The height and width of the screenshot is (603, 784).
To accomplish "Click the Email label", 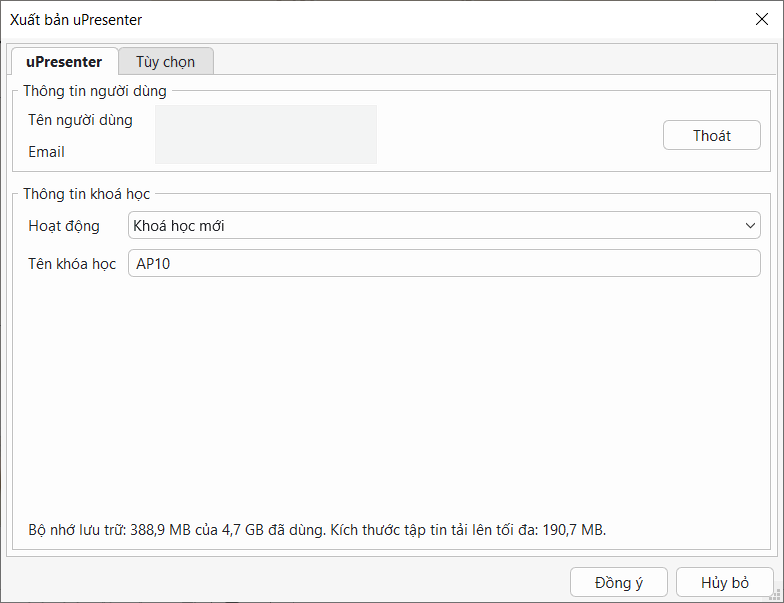I will [47, 152].
